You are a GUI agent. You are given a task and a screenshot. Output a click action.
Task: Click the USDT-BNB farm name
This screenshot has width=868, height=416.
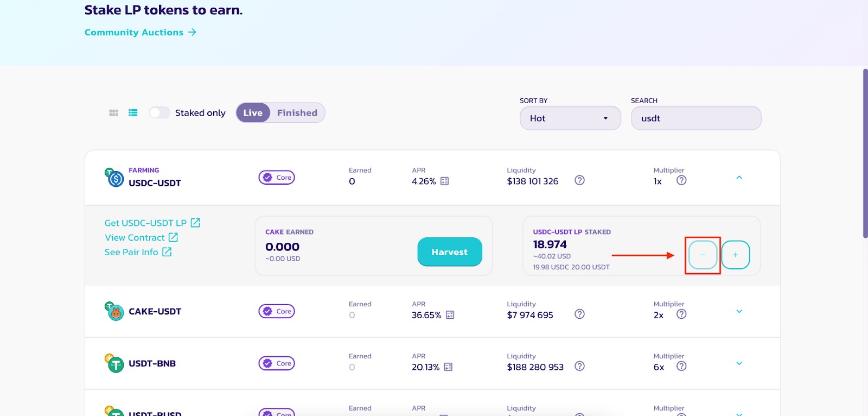[x=152, y=363]
